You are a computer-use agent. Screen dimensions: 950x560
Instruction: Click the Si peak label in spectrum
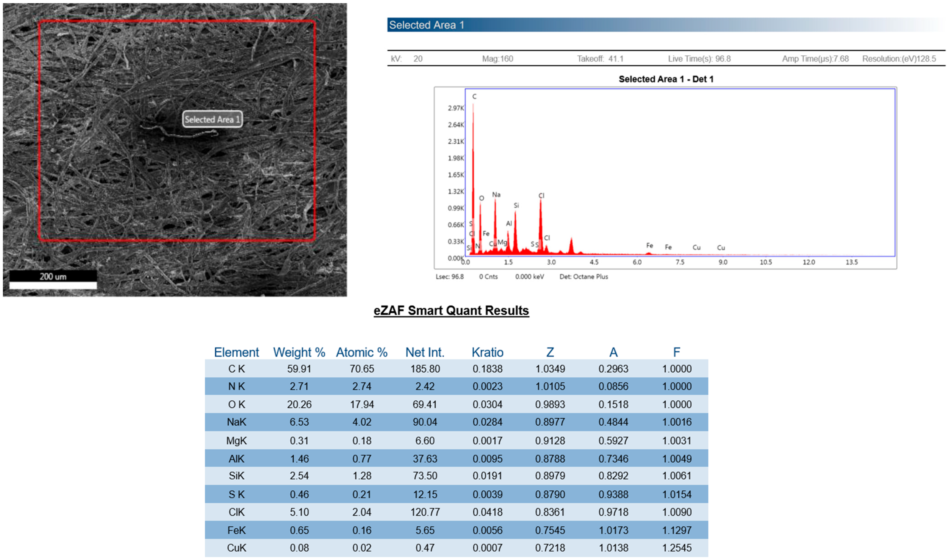click(x=516, y=205)
